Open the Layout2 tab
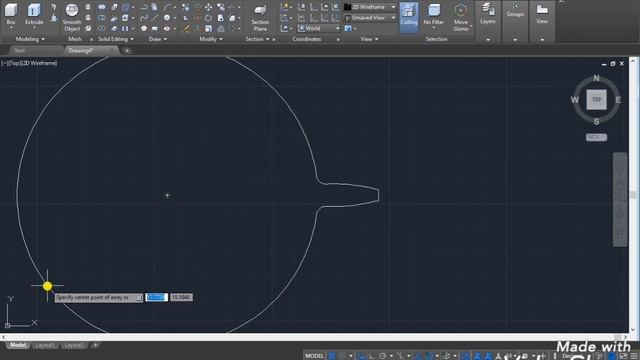 73,345
